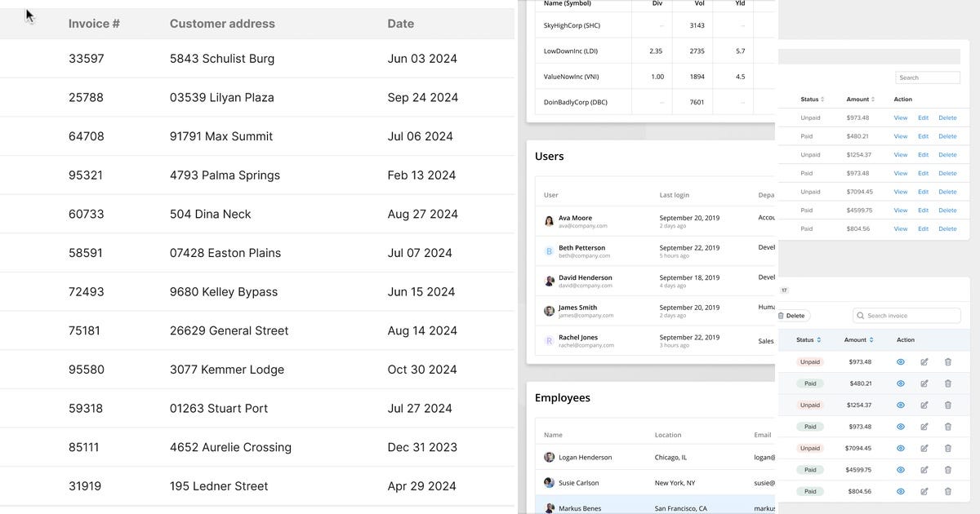Click the eye icon for the $973.48 Unpaid invoice

pyautogui.click(x=901, y=361)
